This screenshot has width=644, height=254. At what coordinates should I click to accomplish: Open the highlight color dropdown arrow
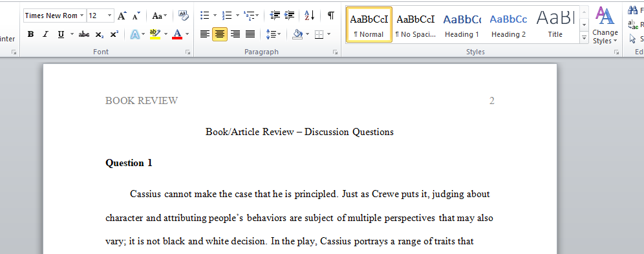166,34
